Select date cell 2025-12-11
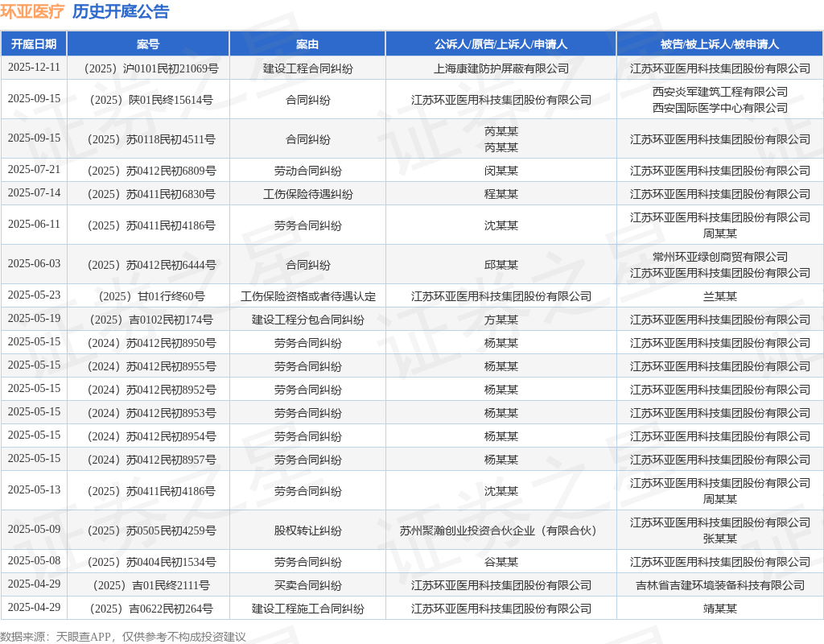 34,68
